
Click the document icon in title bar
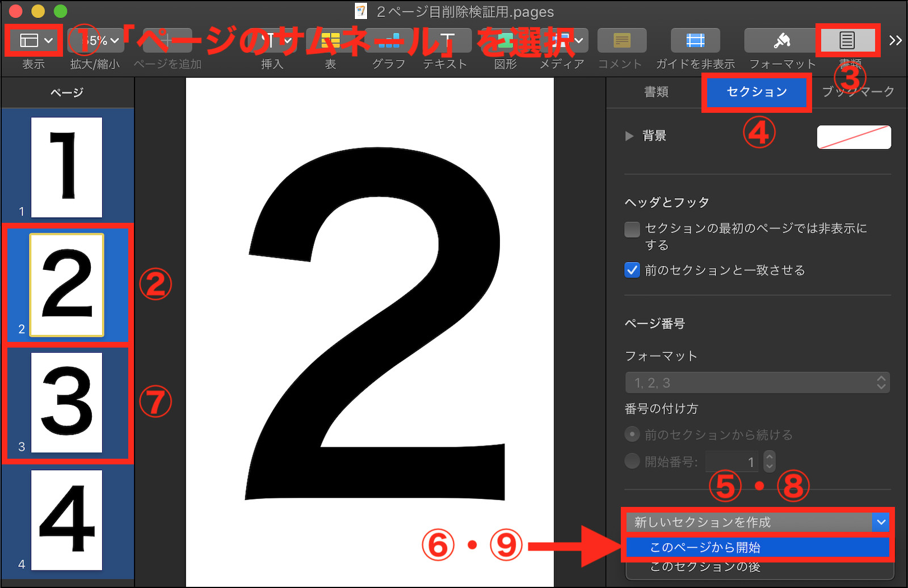361,11
